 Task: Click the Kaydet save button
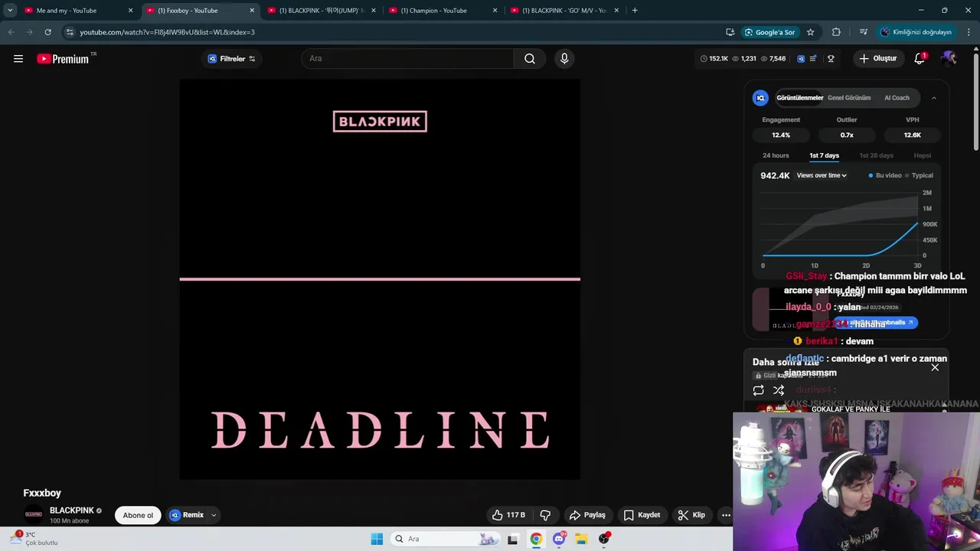coord(642,515)
